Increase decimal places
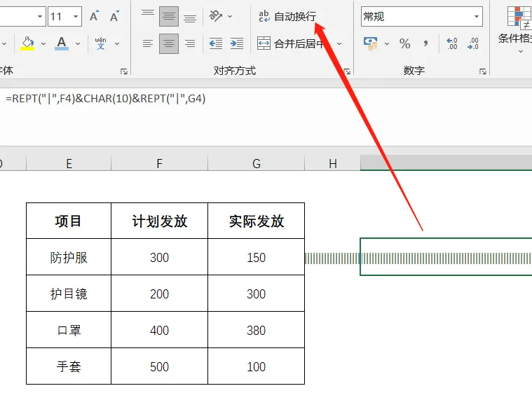This screenshot has width=532, height=407. click(x=452, y=43)
